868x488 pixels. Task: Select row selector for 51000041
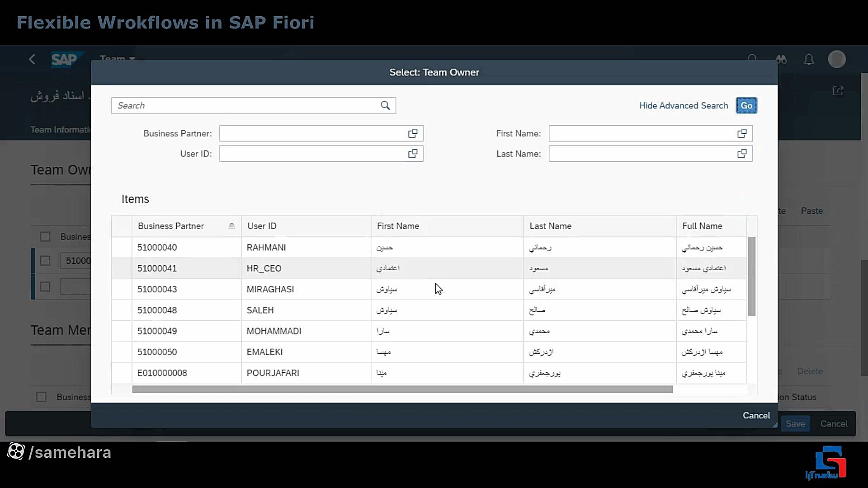122,268
